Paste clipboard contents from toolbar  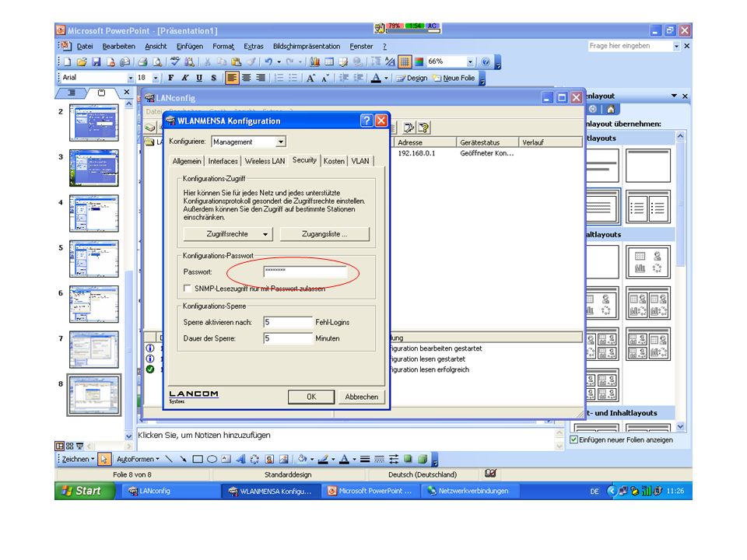click(236, 62)
